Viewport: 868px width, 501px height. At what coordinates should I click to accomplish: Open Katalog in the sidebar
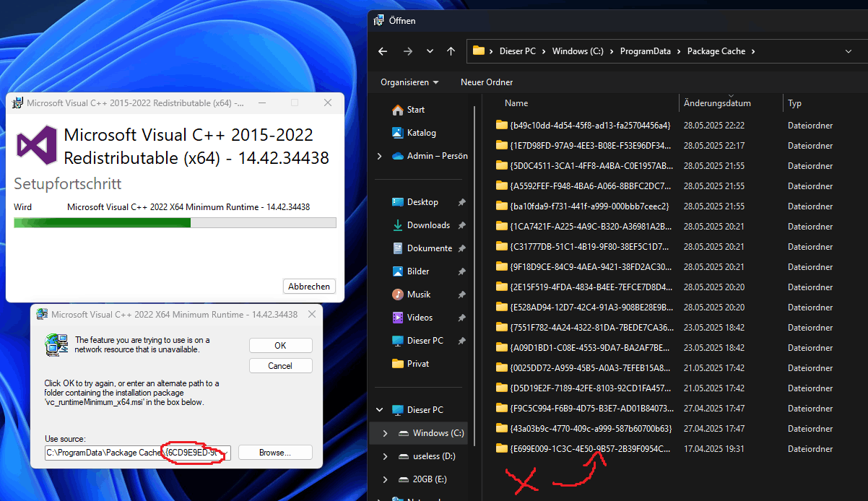(x=422, y=133)
